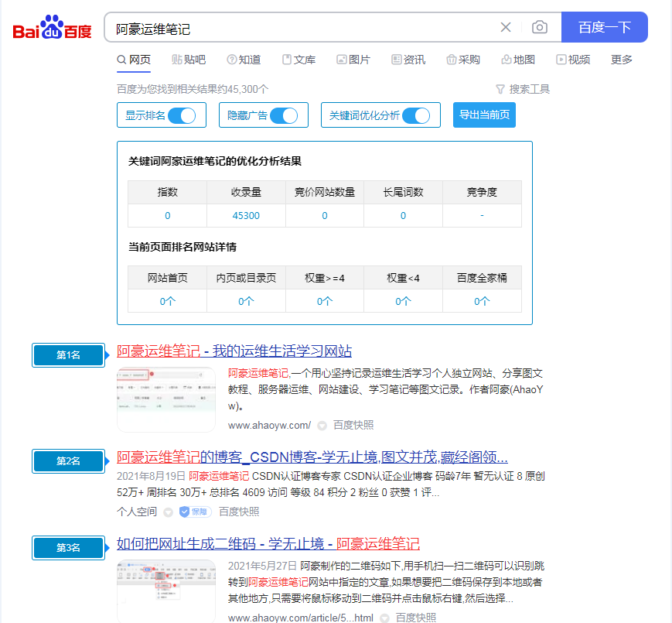Open 图片 tab
This screenshot has height=623, width=672.
point(353,60)
